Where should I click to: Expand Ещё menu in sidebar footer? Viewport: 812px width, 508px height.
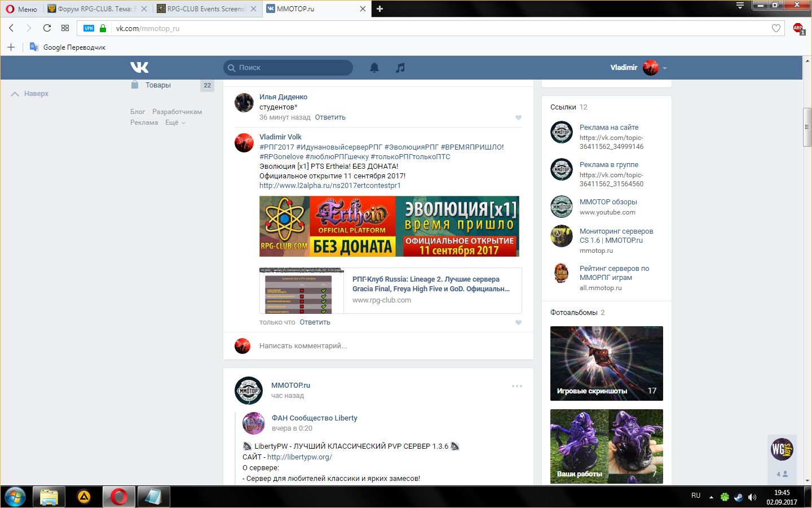click(x=175, y=122)
